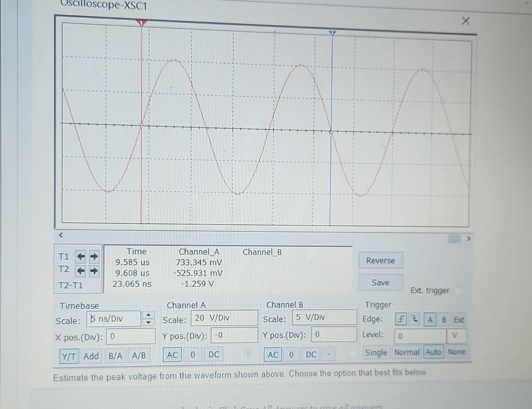Select the B/A display mode
This screenshot has width=532, height=409.
pos(115,356)
